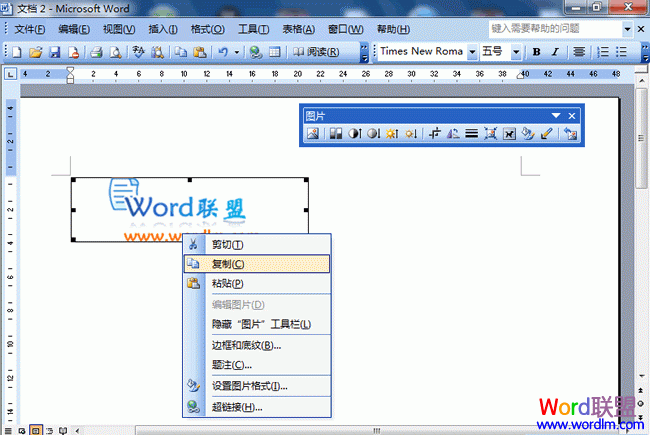This screenshot has height=435, width=650.
Task: Expand the Times New Roman font dropdown
Action: click(x=472, y=52)
